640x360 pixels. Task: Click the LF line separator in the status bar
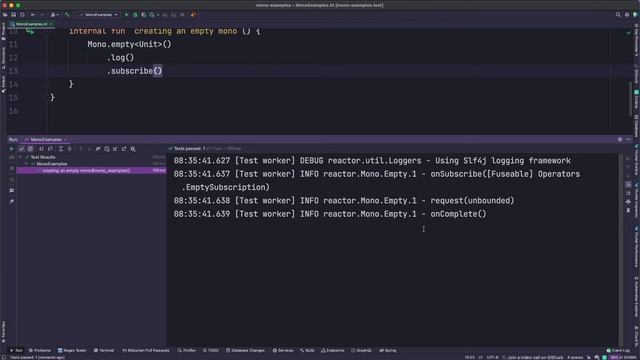tap(480, 358)
